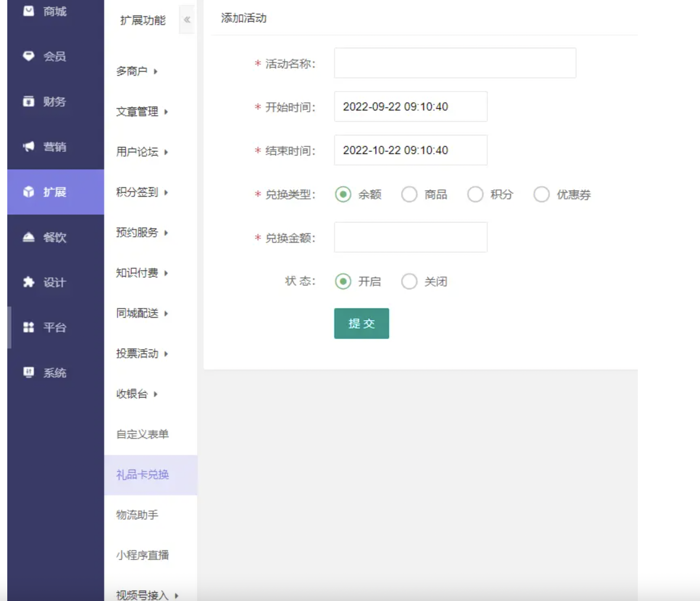The height and width of the screenshot is (601, 700).
Task: Set status to 开启
Action: pos(343,282)
